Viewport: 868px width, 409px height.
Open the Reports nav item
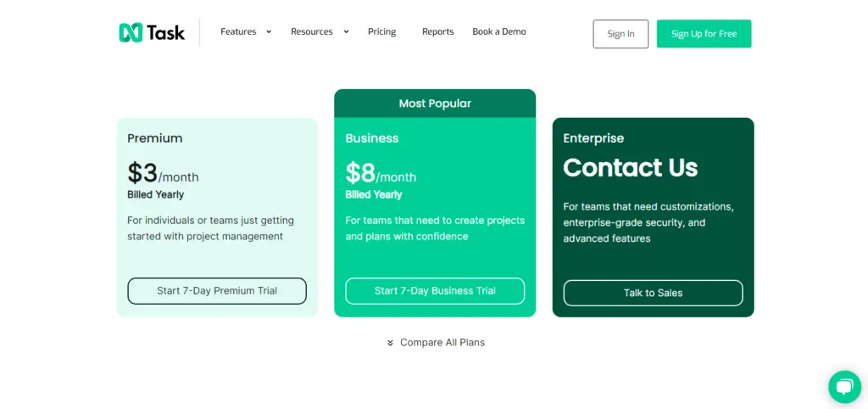coord(438,31)
